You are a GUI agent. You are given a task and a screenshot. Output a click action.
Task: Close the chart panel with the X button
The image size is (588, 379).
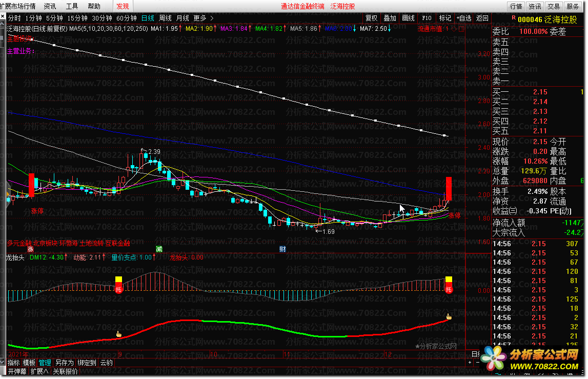(x=3, y=17)
